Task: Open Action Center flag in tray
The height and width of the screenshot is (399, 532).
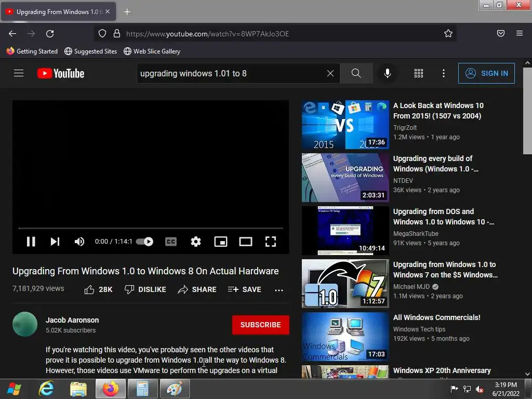Action: (454, 389)
